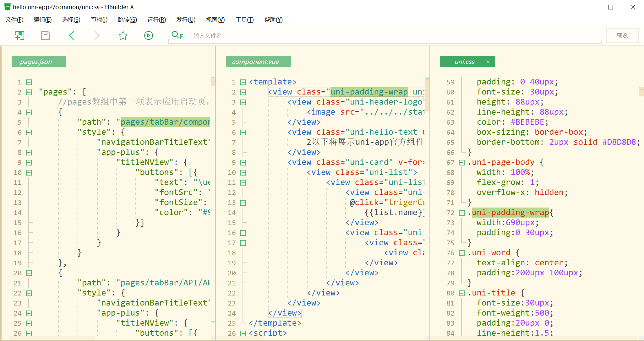This screenshot has width=644, height=341.
Task: Click the file search magnifier icon
Action: pos(177,35)
